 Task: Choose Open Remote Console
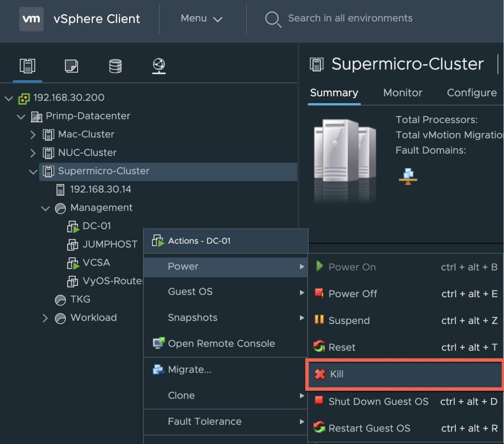[x=225, y=344]
